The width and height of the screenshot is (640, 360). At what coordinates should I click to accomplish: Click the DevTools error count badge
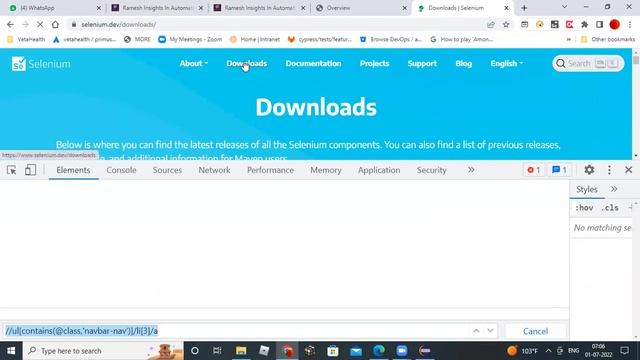pos(533,170)
